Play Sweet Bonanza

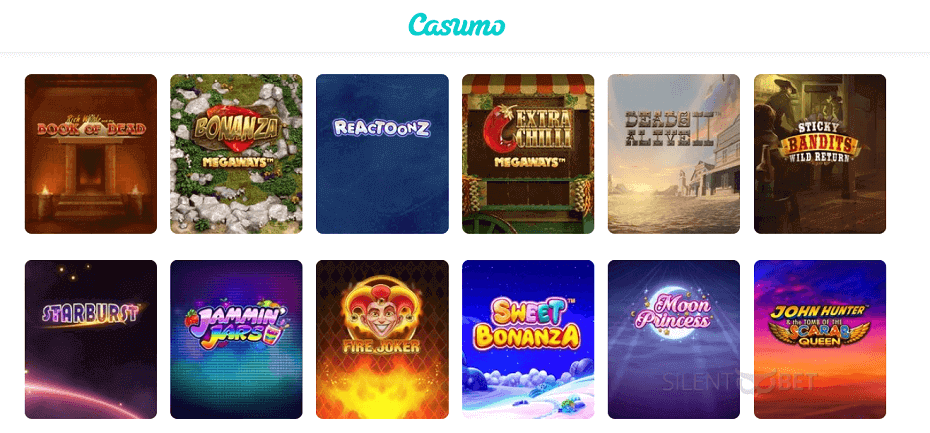tap(528, 339)
